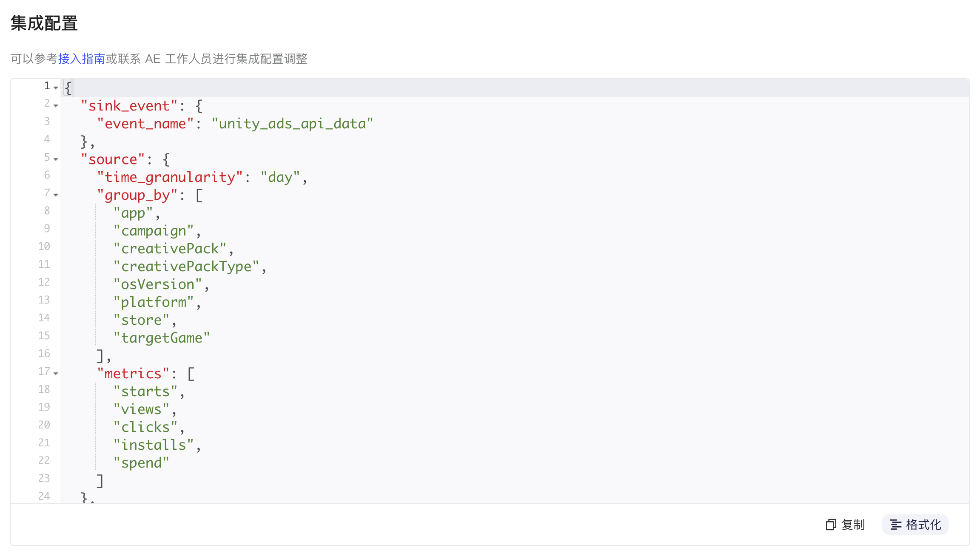Open the 接入指南 link
The width and height of the screenshot is (980, 556).
(x=82, y=59)
